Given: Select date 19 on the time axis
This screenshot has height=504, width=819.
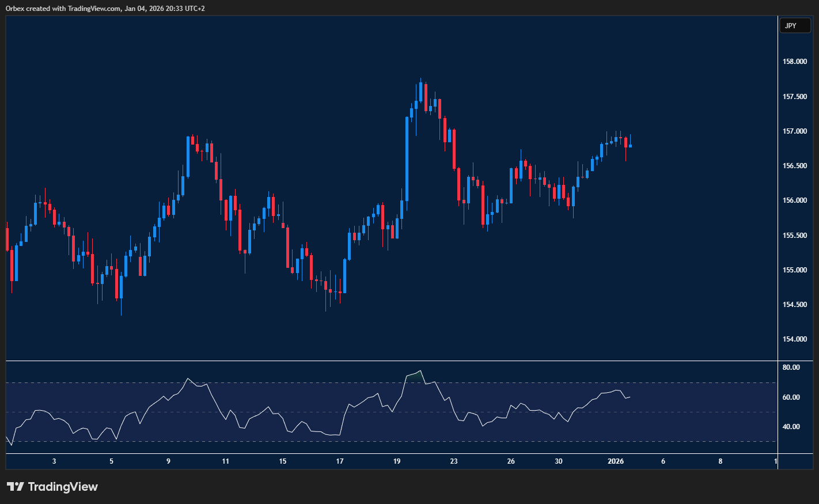Looking at the screenshot, I should pyautogui.click(x=397, y=461).
